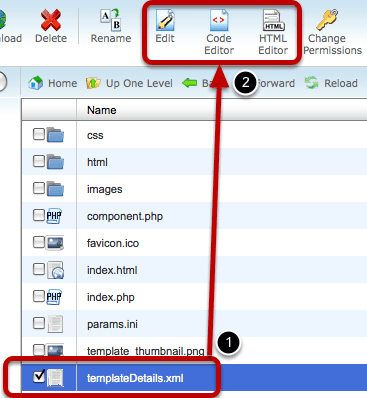Check the html folder checkbox
367x398 pixels.
click(39, 161)
